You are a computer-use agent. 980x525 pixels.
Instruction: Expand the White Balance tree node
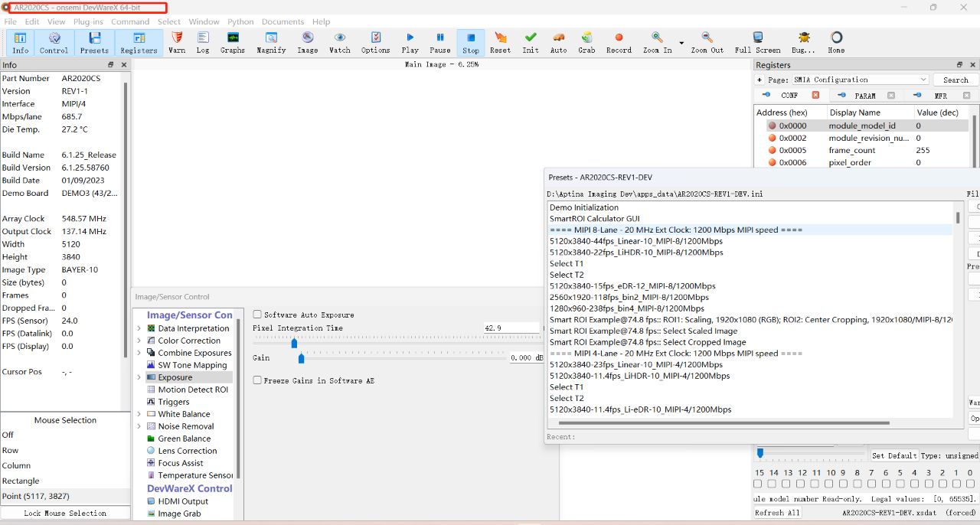tap(139, 414)
